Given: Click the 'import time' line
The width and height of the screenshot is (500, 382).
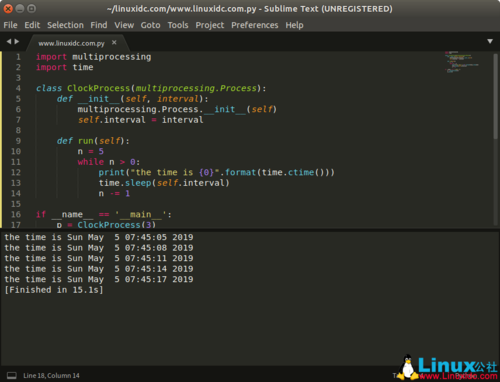Looking at the screenshot, I should pos(65,67).
